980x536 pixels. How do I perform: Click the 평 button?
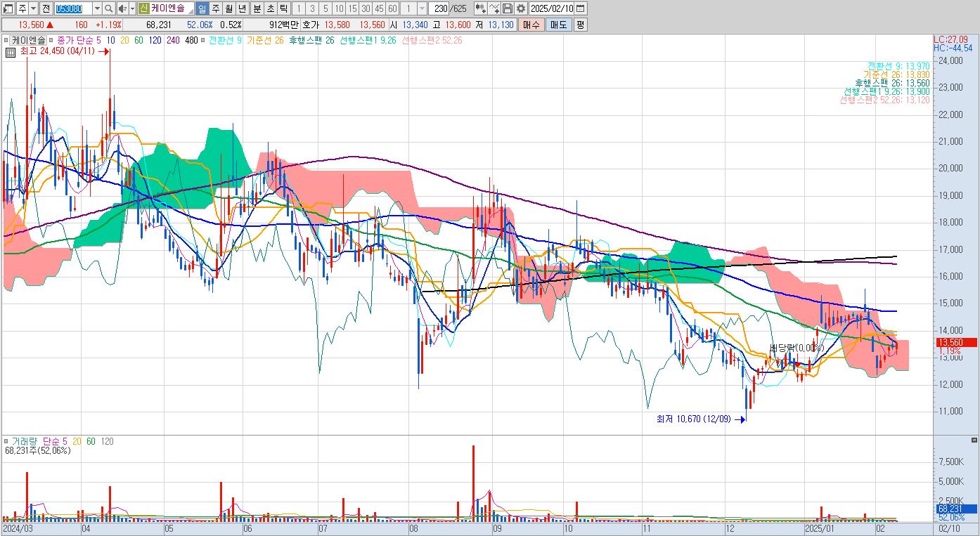580,25
